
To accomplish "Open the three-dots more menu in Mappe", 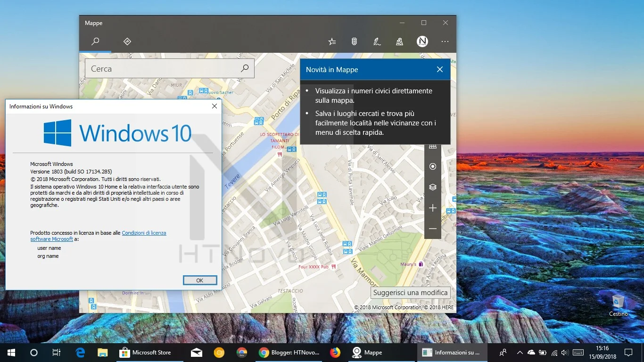I will (445, 41).
